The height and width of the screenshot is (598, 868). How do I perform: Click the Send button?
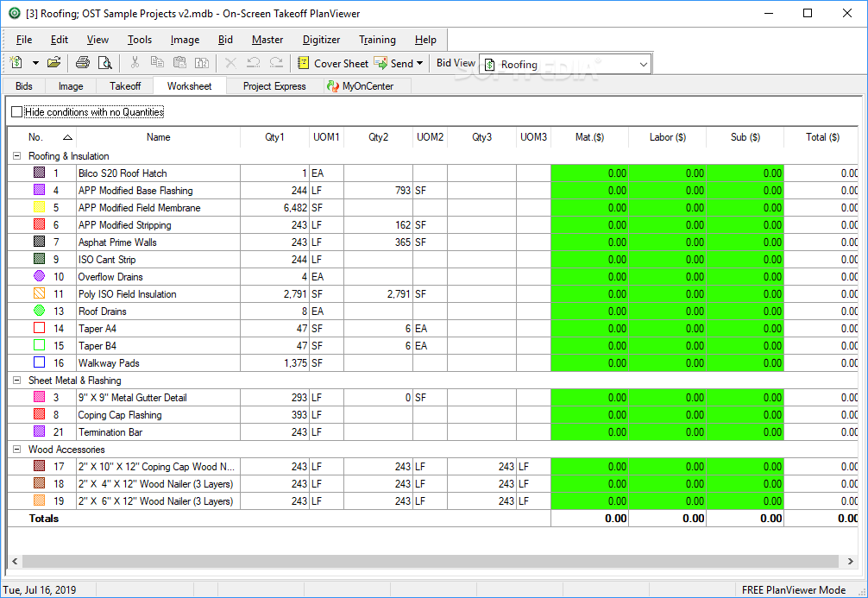point(393,63)
